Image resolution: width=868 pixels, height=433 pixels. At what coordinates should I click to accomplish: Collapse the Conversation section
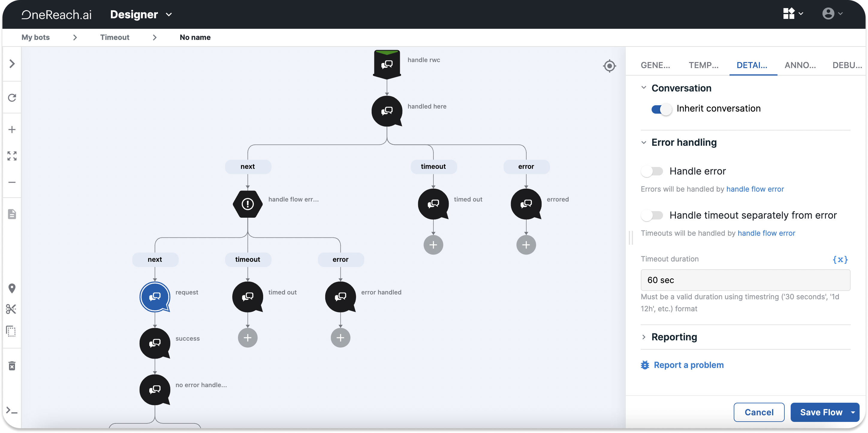(x=644, y=88)
